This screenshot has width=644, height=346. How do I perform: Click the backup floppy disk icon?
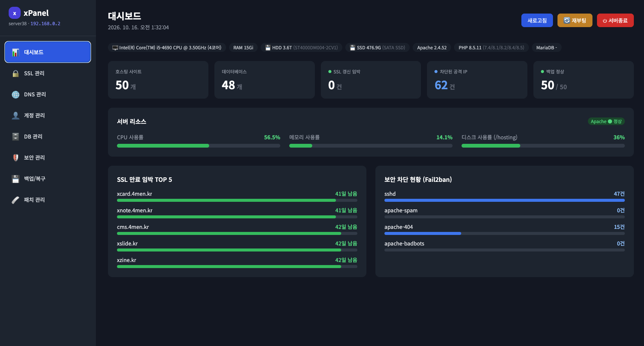[x=15, y=179]
